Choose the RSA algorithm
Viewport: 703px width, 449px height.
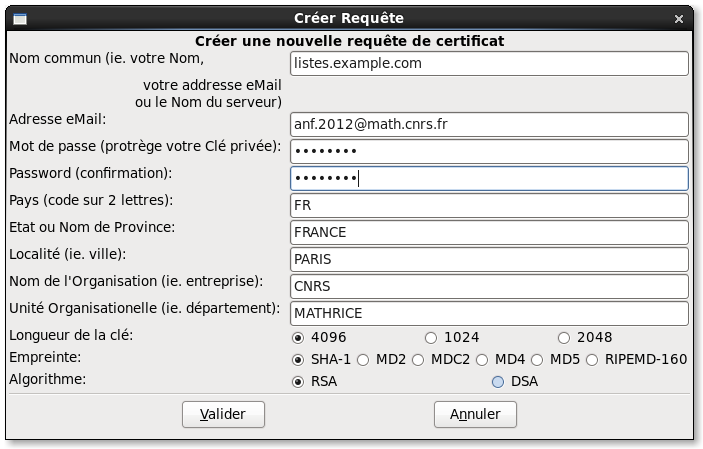[297, 381]
